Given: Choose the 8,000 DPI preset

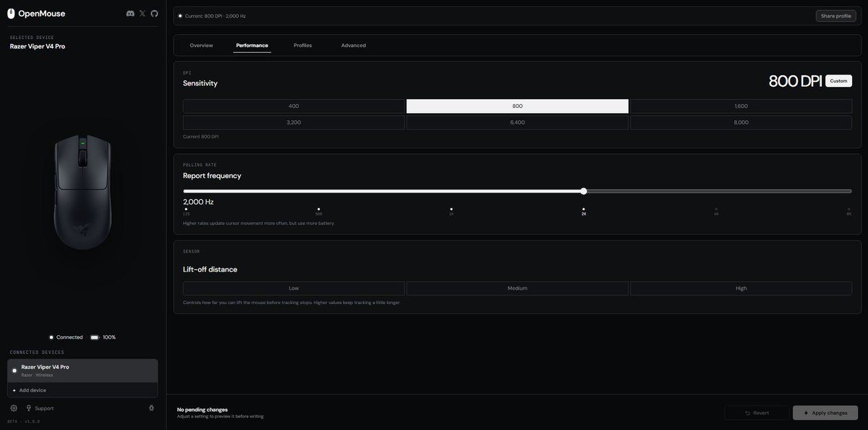Looking at the screenshot, I should coord(741,122).
